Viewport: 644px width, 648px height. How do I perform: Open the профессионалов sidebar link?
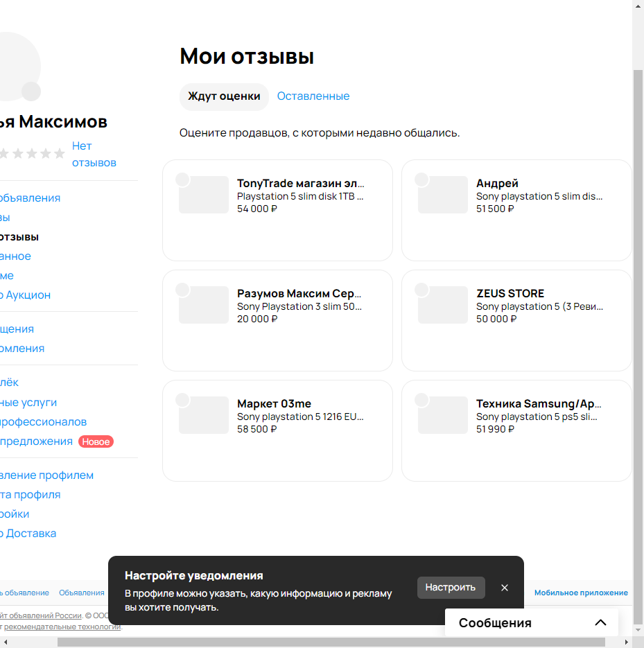pyautogui.click(x=43, y=422)
